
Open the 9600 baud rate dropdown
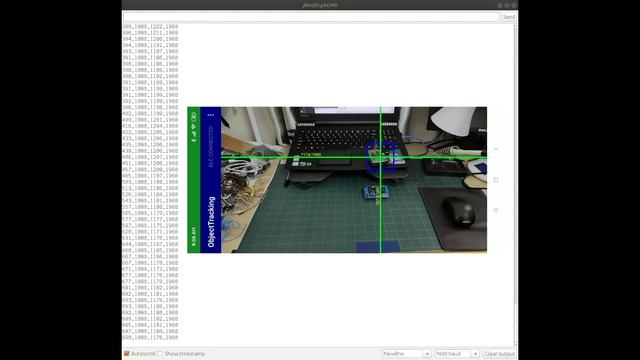tap(457, 353)
